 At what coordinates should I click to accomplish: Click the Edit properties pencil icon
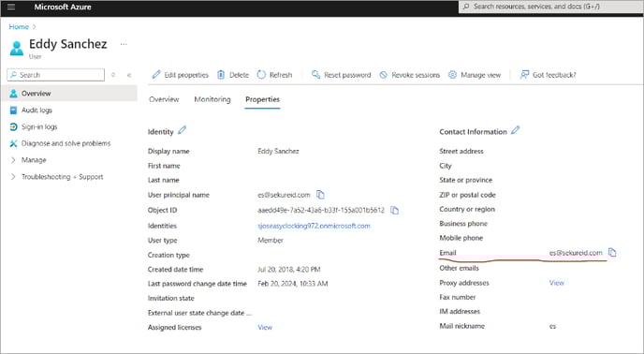(156, 74)
